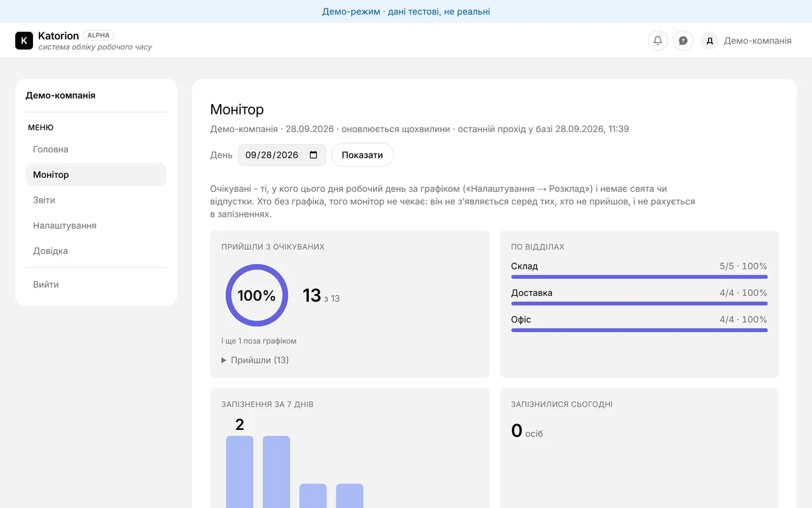
Task: Click the 100% attendance ring
Action: [257, 295]
